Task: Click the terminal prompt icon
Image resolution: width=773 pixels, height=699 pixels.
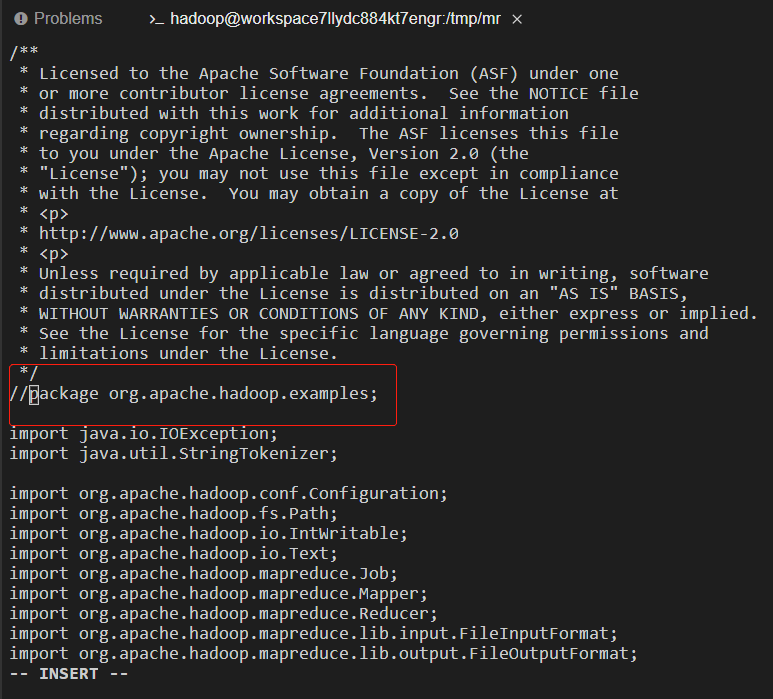Action: coord(156,19)
